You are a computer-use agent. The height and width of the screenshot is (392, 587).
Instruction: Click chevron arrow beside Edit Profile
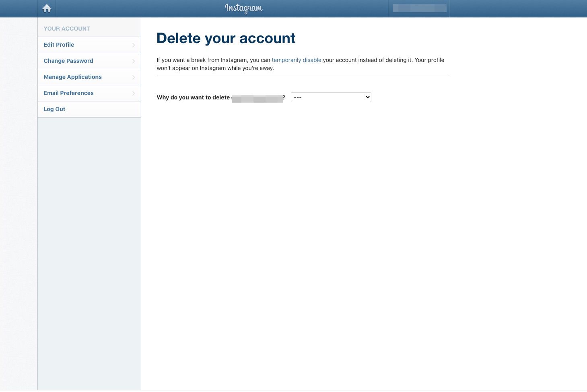pyautogui.click(x=134, y=45)
